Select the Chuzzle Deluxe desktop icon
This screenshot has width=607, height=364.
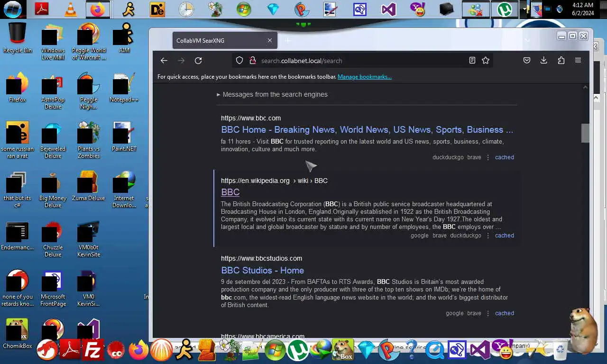click(x=53, y=239)
